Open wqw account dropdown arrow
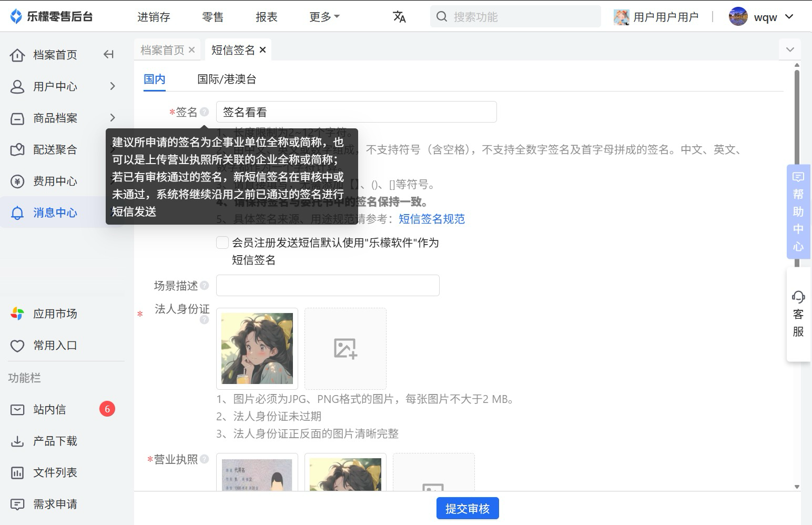 point(789,17)
